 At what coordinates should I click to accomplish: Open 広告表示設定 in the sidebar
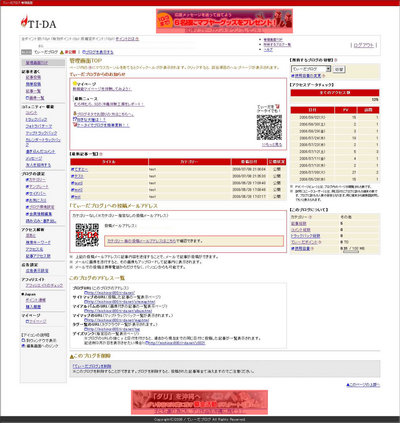tap(37, 271)
